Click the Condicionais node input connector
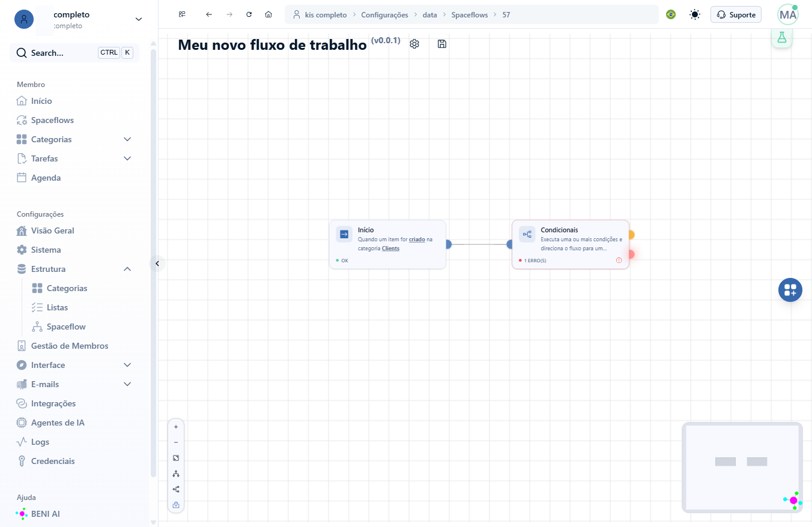Viewport: 812px width, 527px height. 510,244
